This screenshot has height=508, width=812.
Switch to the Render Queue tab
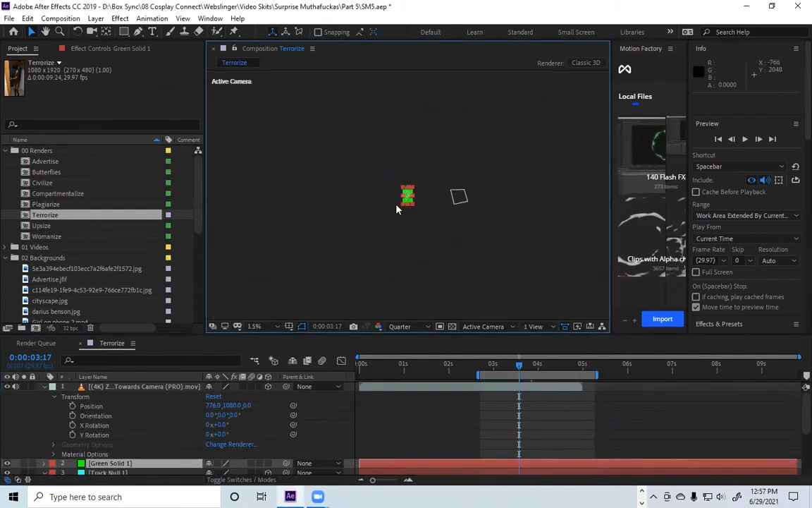36,344
